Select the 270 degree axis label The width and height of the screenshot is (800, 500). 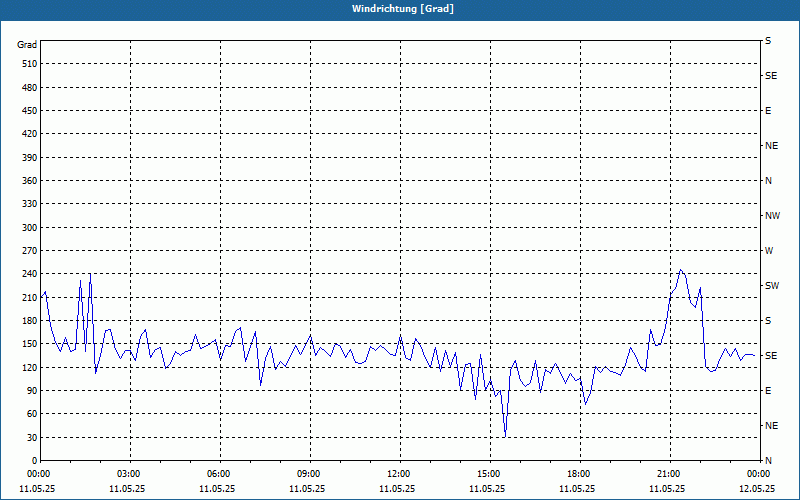(30, 251)
